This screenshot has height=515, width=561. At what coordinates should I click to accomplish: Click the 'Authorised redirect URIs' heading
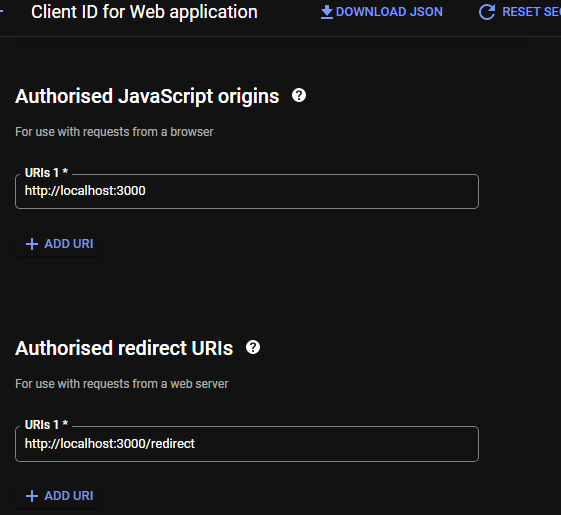tap(124, 348)
